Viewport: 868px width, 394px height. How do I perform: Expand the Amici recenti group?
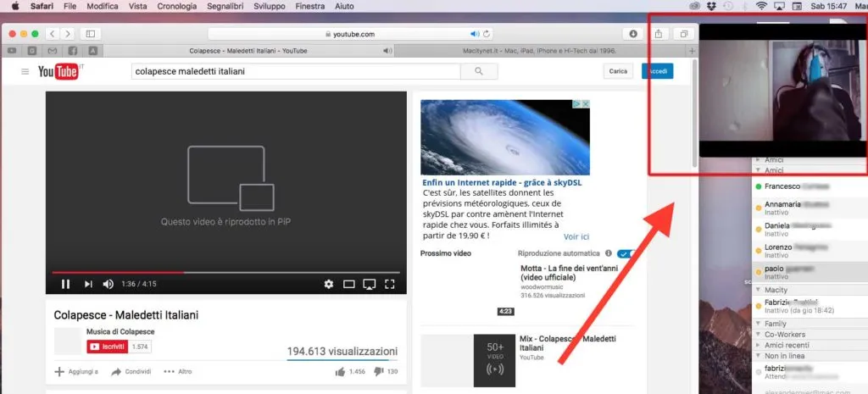pyautogui.click(x=759, y=345)
